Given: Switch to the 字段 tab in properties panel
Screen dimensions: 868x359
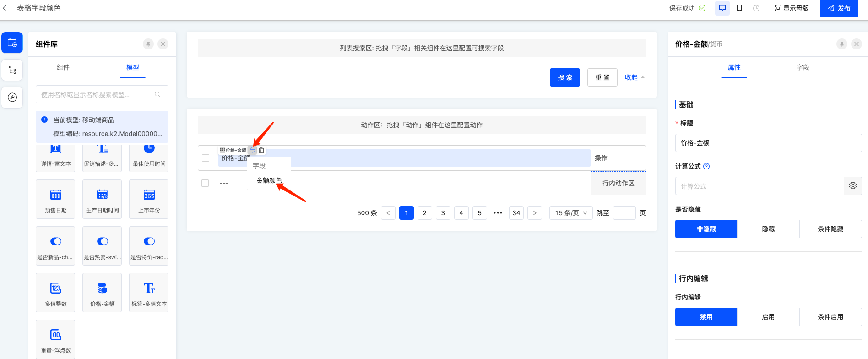Looking at the screenshot, I should [803, 67].
